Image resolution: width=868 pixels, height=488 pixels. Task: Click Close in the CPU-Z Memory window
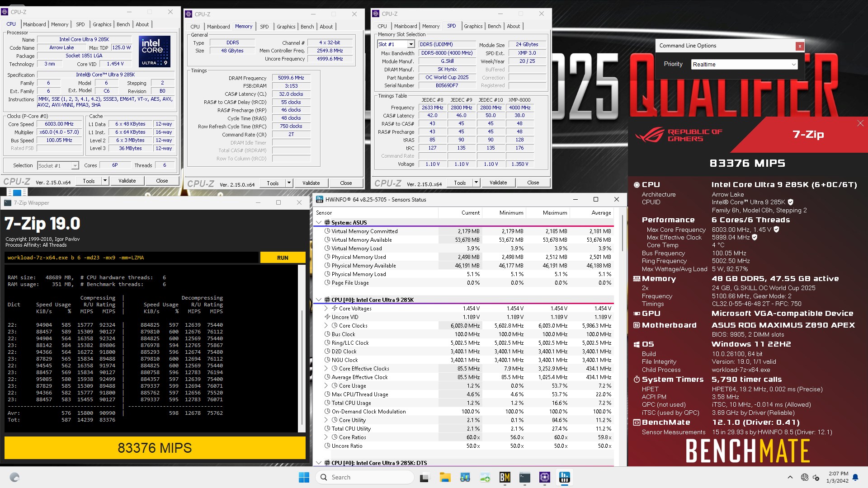click(346, 183)
